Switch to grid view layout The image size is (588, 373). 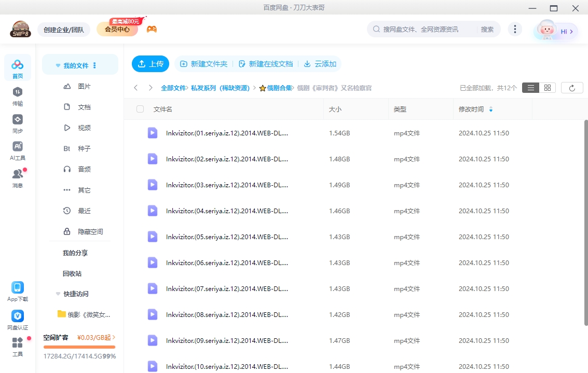[x=547, y=87]
